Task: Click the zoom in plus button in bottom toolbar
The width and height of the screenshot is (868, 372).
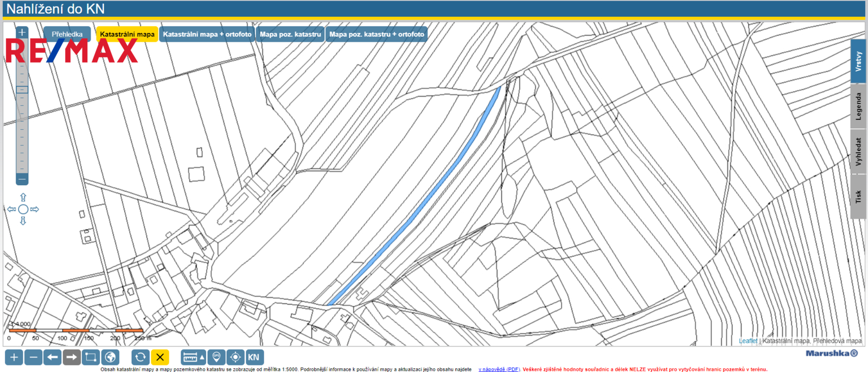Action: (x=14, y=357)
